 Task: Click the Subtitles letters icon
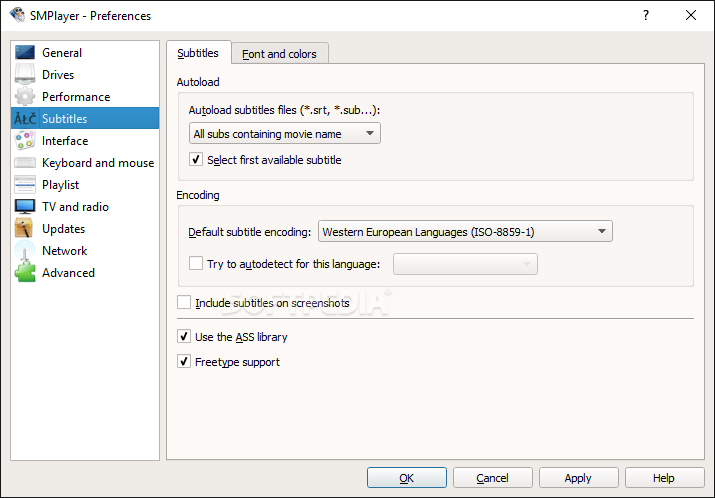[25, 119]
